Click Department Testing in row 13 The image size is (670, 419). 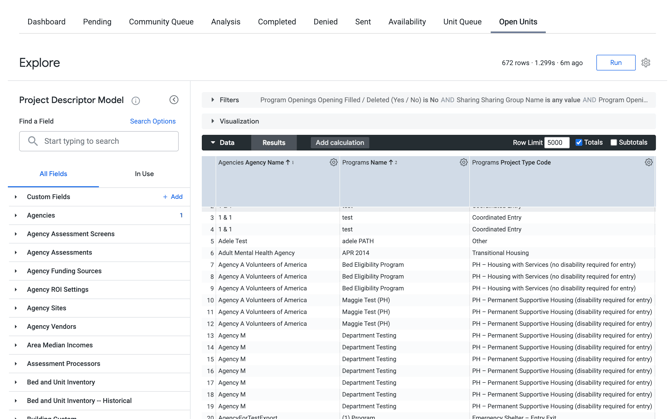coord(369,336)
